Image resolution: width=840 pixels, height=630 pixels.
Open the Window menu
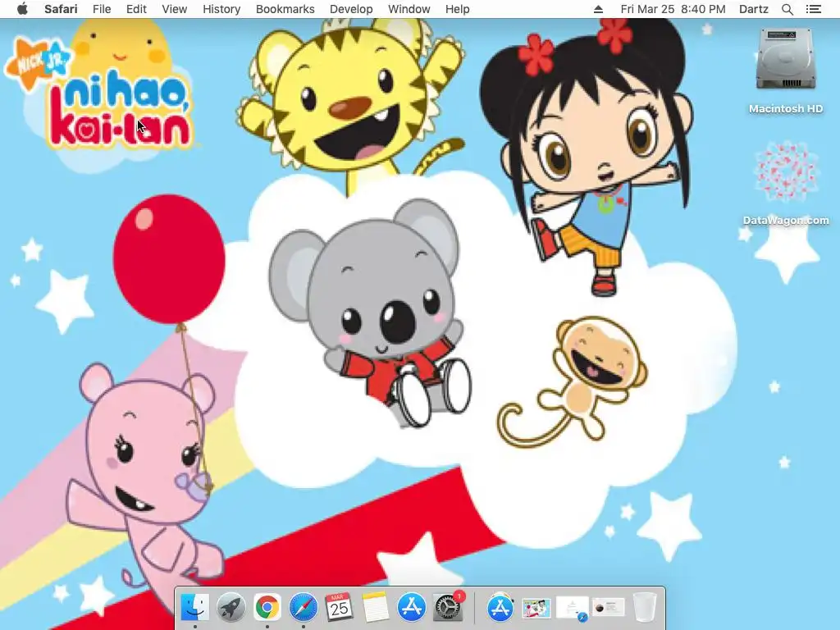point(409,9)
